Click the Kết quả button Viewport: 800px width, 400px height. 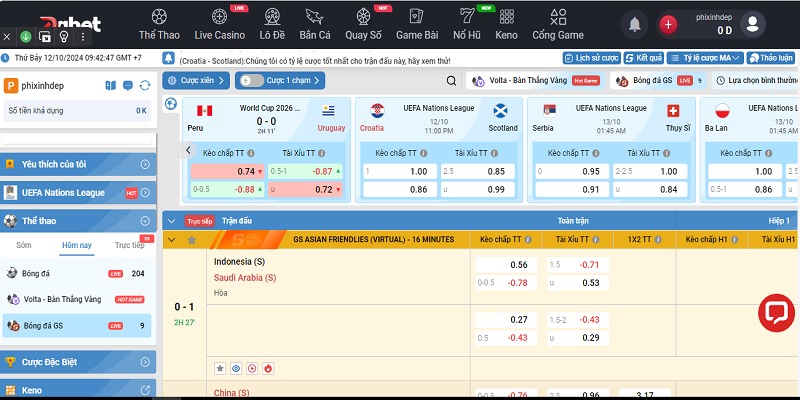click(x=644, y=58)
